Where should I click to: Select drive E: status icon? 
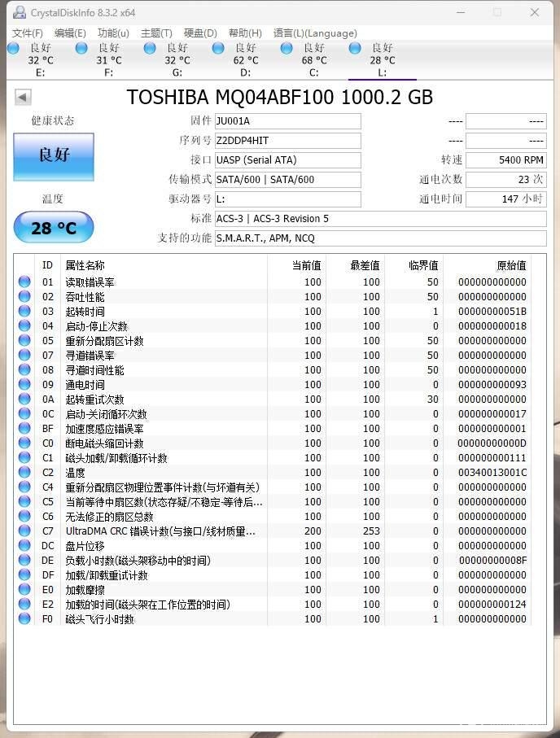point(13,48)
